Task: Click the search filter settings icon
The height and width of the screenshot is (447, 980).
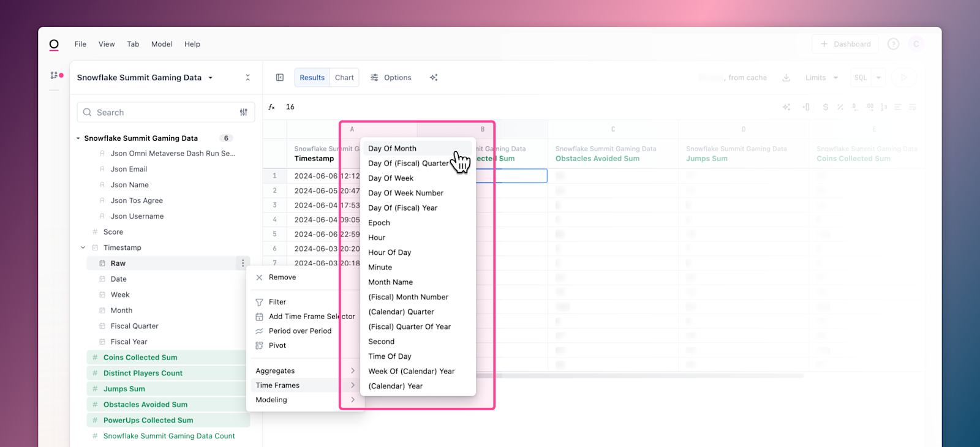Action: point(244,113)
